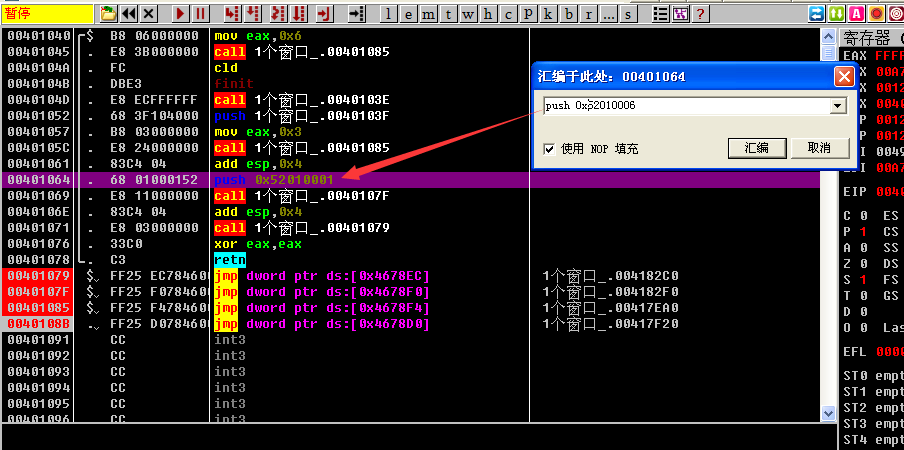Select 'call 1个窗口_.0040103E' instruction
Image resolution: width=904 pixels, height=450 pixels.
[x=302, y=100]
